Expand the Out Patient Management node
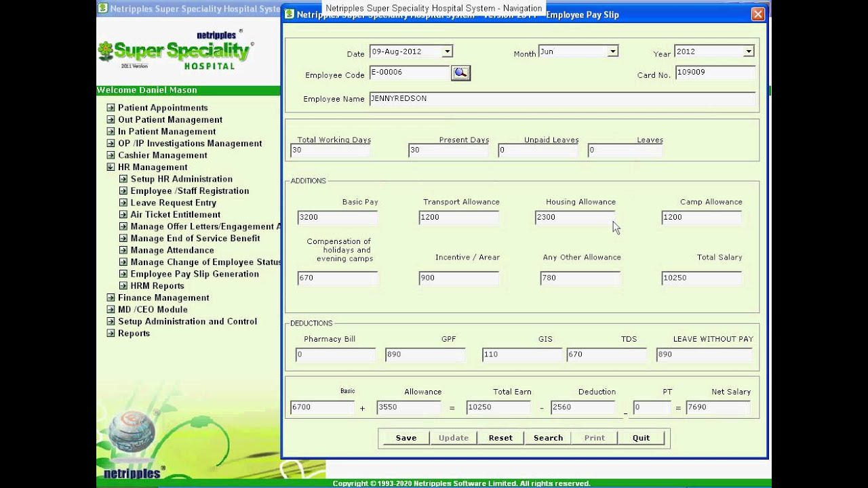Viewport: 868px width, 488px height. coord(111,119)
